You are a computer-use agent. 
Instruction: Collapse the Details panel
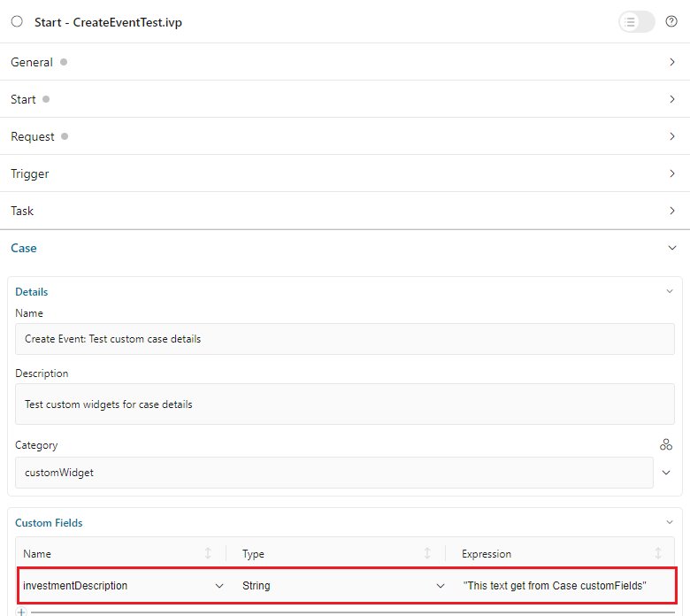click(670, 291)
